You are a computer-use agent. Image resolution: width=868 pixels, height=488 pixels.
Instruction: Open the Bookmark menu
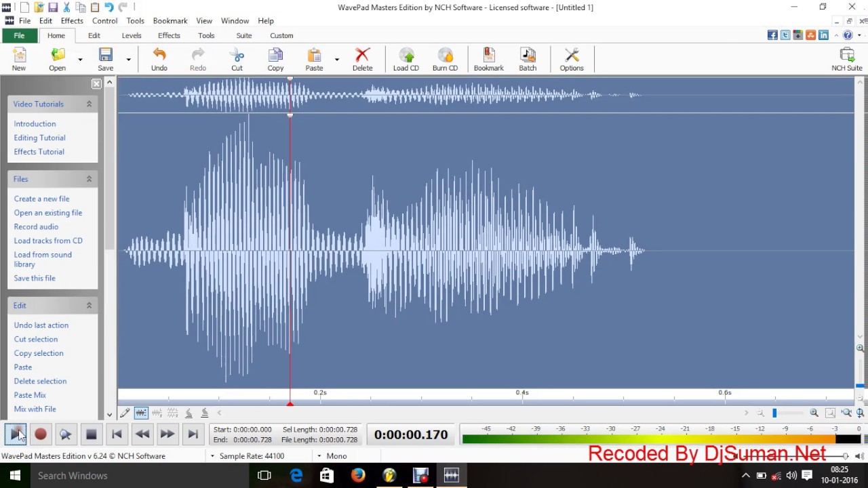(x=170, y=21)
